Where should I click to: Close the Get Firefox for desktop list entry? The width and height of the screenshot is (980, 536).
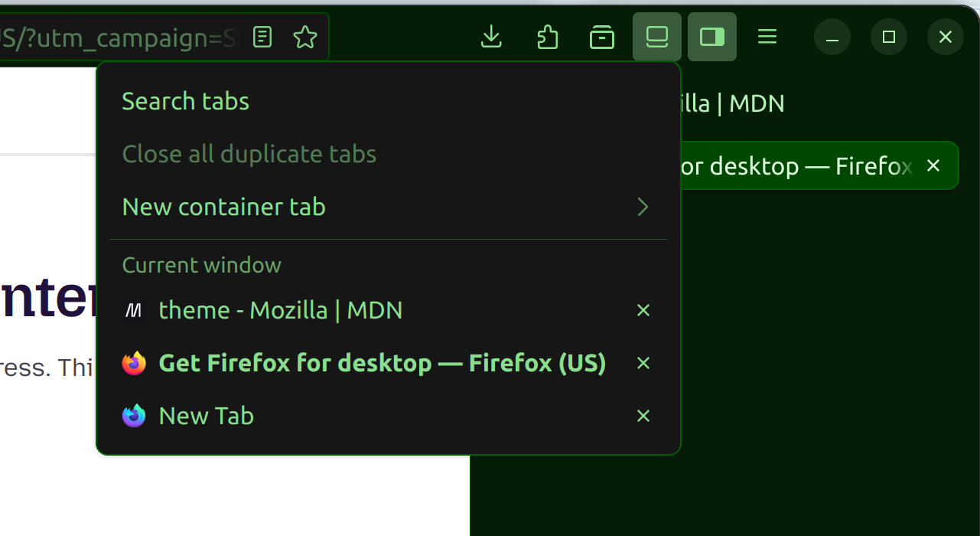643,363
